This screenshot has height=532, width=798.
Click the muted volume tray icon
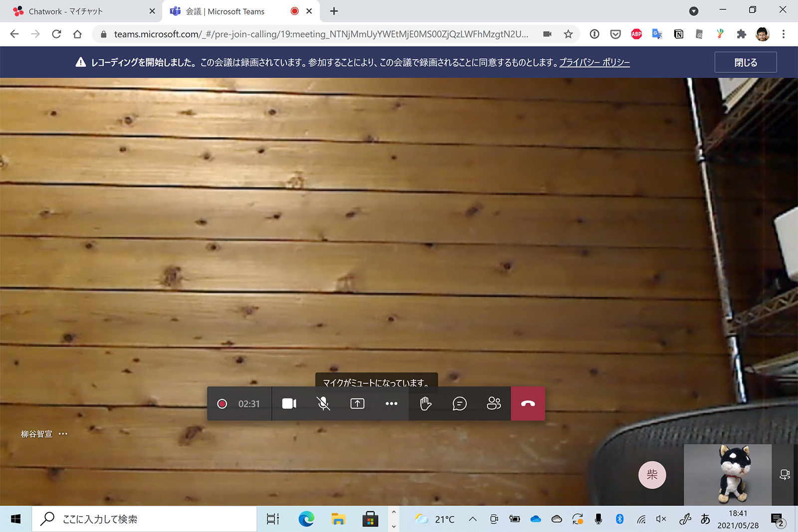click(x=661, y=519)
